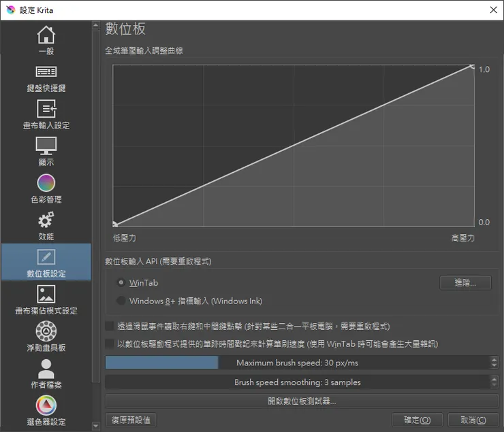Open the 畫布輸入設定 canvas input page
The width and height of the screenshot is (504, 432).
point(46,114)
